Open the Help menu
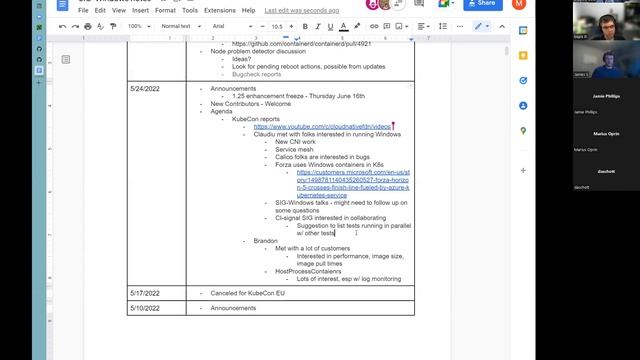The height and width of the screenshot is (360, 640). pyautogui.click(x=248, y=11)
